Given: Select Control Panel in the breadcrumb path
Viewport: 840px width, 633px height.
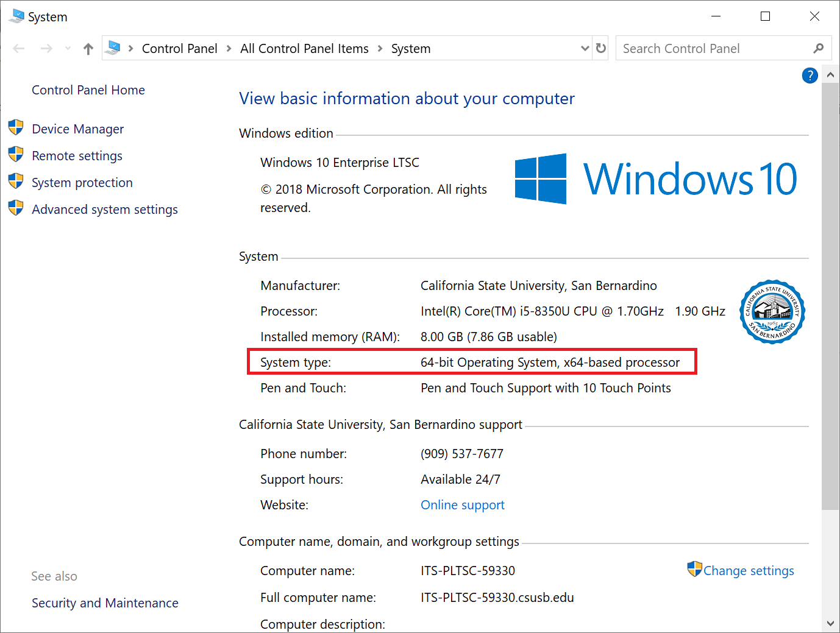Looking at the screenshot, I should coord(179,49).
